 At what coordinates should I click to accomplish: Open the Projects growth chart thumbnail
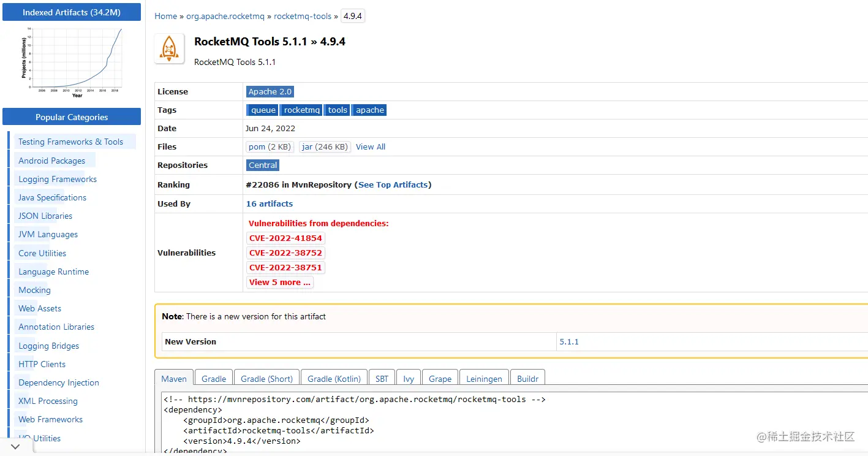click(x=72, y=62)
